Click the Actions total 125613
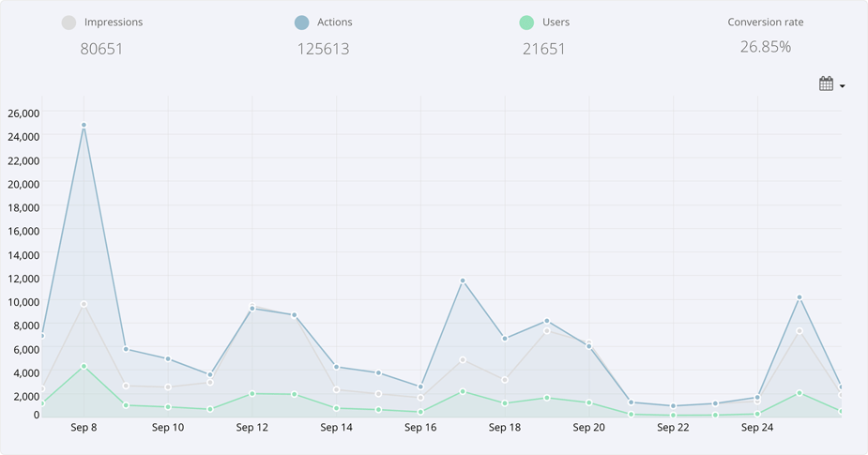 pyautogui.click(x=323, y=49)
